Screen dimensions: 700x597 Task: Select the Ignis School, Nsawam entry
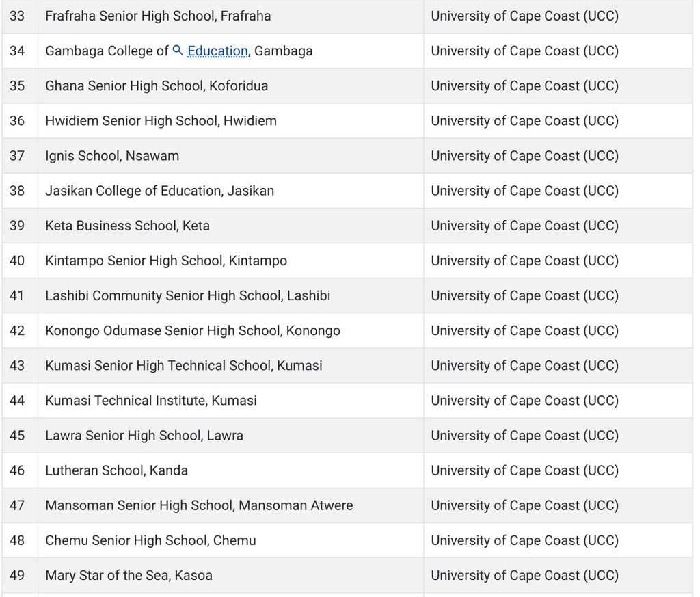point(112,156)
